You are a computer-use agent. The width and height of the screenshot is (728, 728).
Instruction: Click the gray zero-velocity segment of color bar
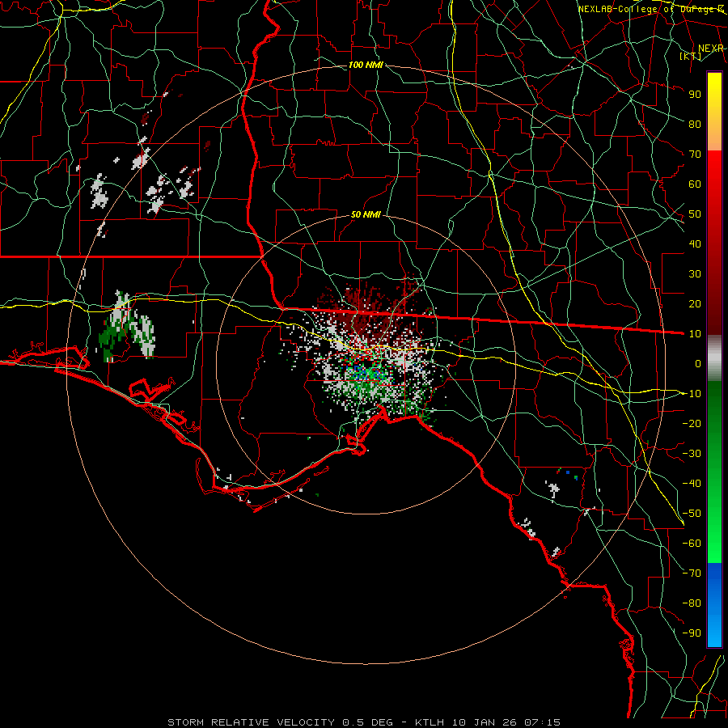714,358
